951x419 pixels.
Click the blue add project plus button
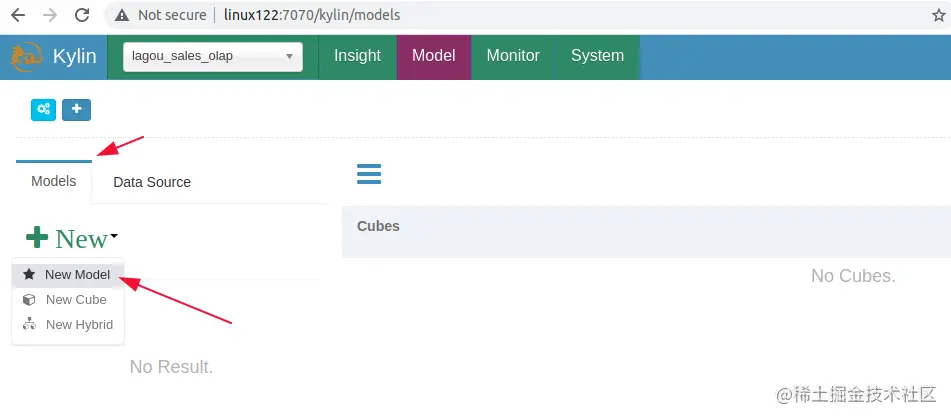coord(76,110)
